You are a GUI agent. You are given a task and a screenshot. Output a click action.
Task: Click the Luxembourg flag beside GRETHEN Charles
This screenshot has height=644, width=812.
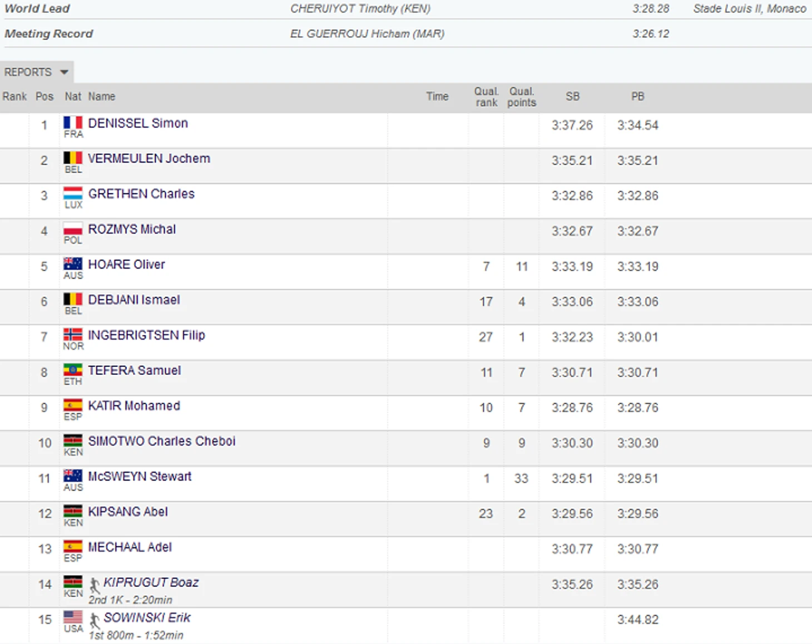(73, 194)
